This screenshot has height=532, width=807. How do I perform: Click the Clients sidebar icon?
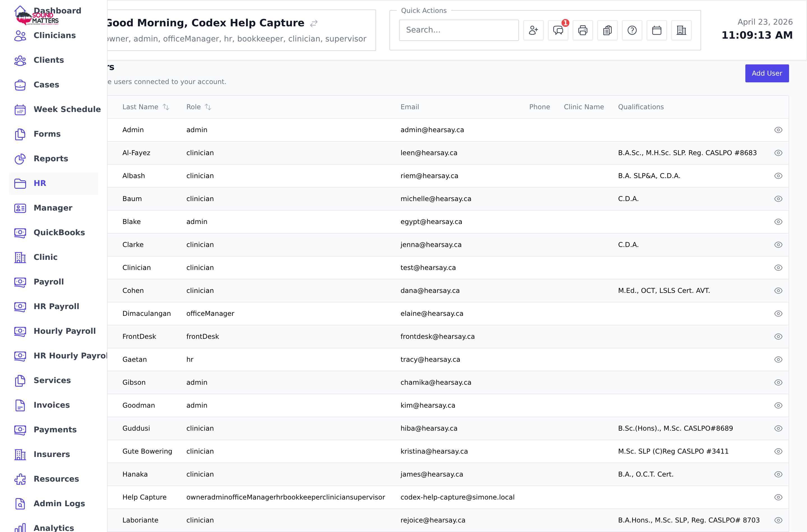[x=20, y=60]
